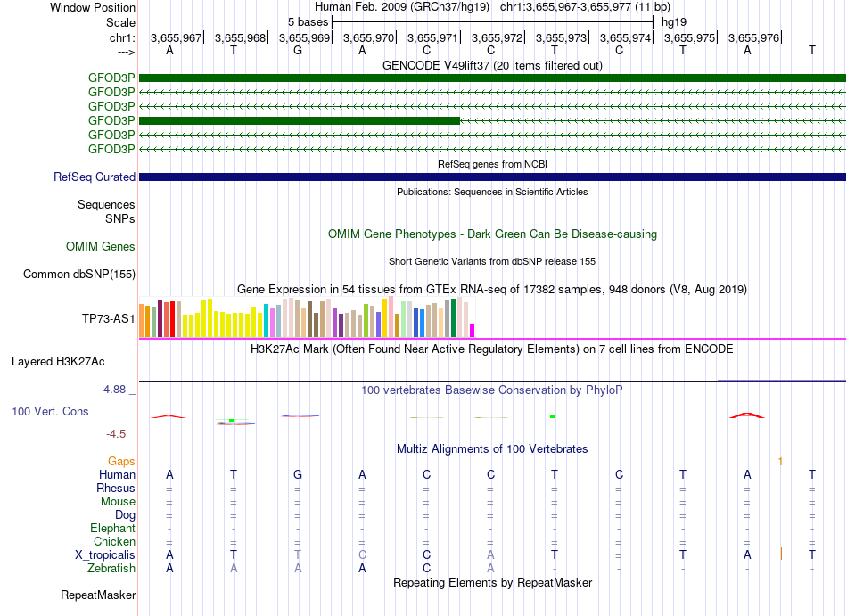Click the '--->' strand direction arrow label
Screen dimensions: 847x616
pos(126,52)
